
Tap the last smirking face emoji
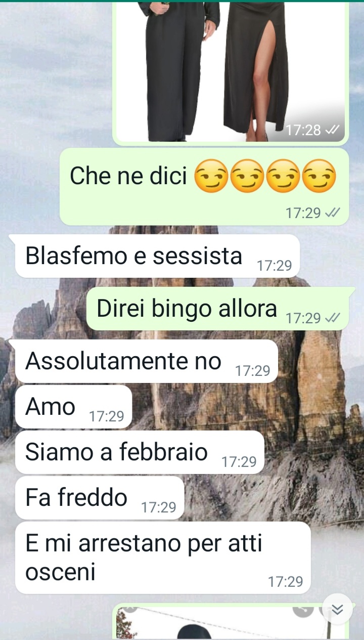[318, 176]
